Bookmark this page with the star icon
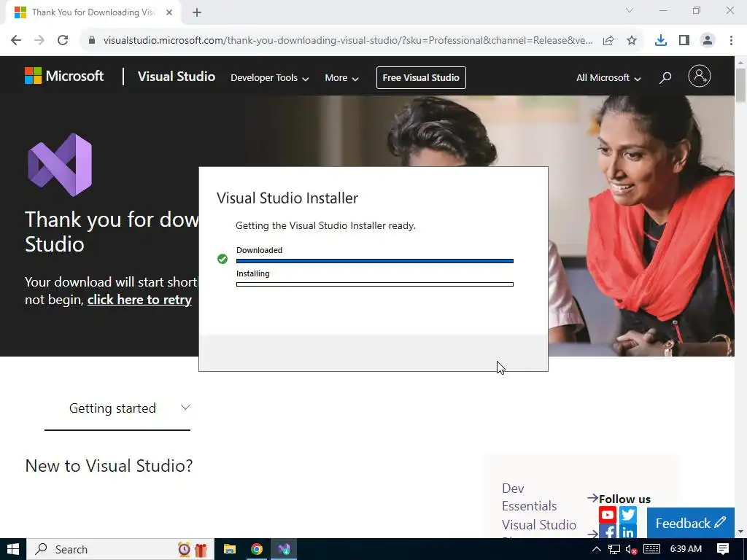The width and height of the screenshot is (747, 560). (x=632, y=41)
